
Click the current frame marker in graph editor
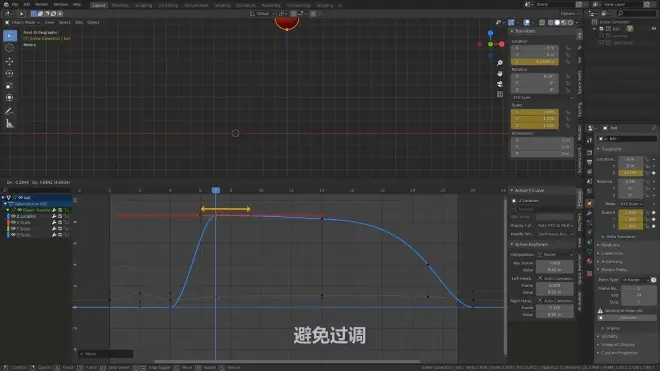pyautogui.click(x=216, y=190)
